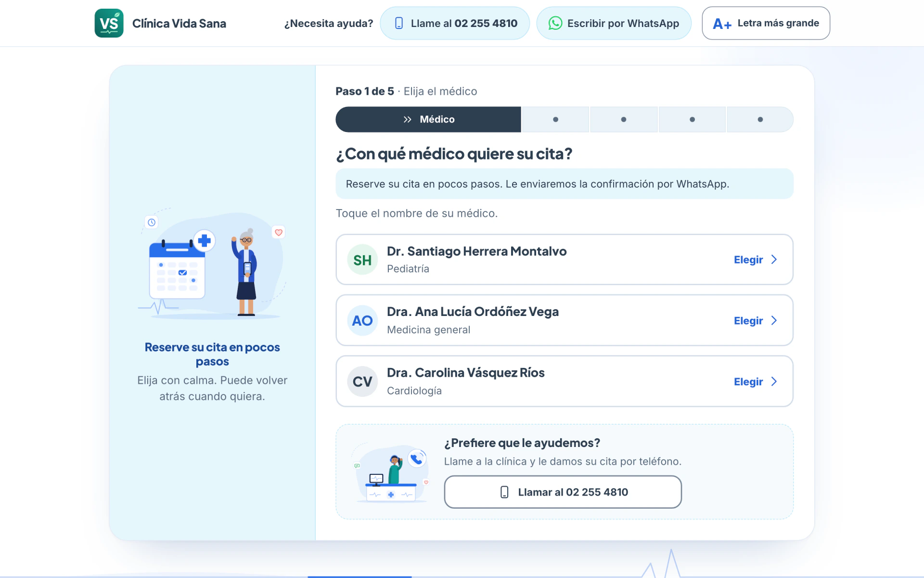Click the Clínica Vida Sana name in the header
This screenshot has height=578, width=924.
179,23
